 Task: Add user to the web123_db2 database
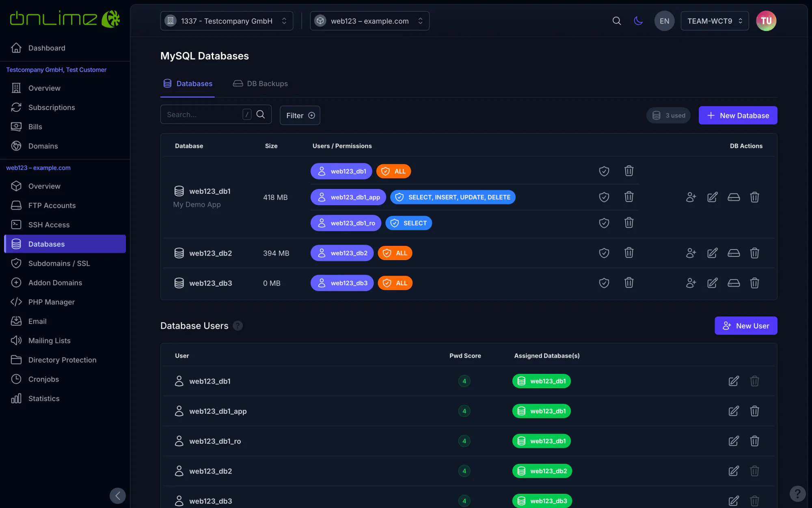pos(691,253)
